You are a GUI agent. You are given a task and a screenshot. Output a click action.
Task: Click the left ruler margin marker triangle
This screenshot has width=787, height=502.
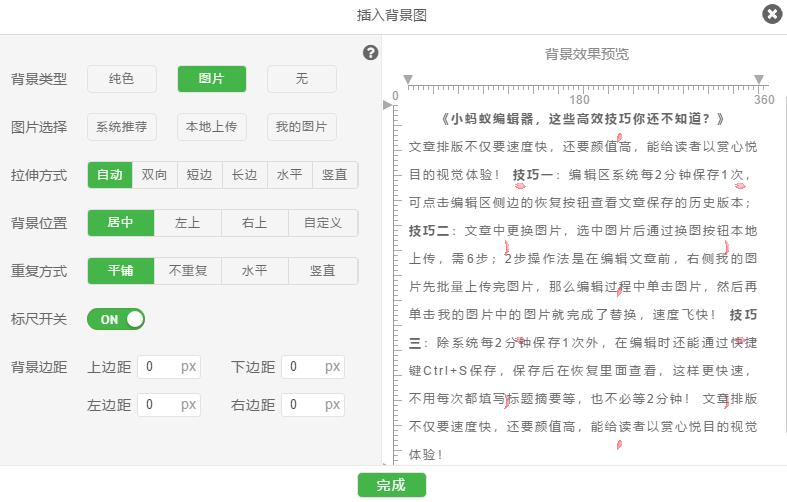408,79
